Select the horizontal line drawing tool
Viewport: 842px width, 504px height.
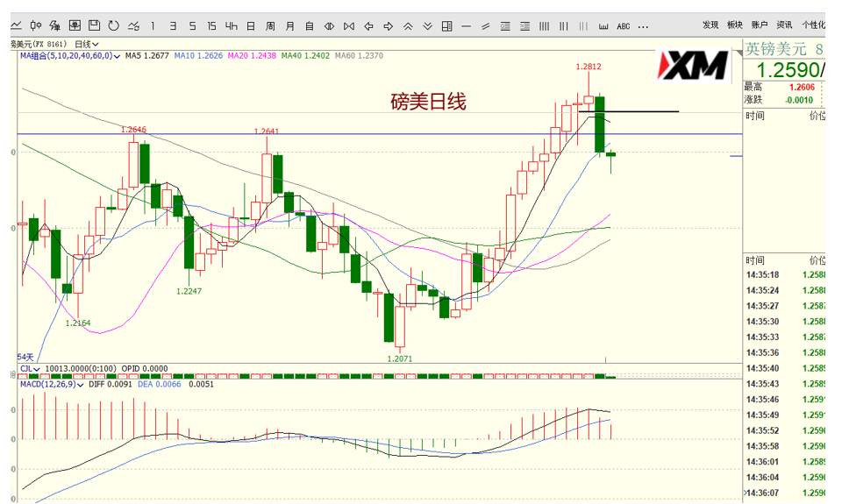[x=466, y=25]
